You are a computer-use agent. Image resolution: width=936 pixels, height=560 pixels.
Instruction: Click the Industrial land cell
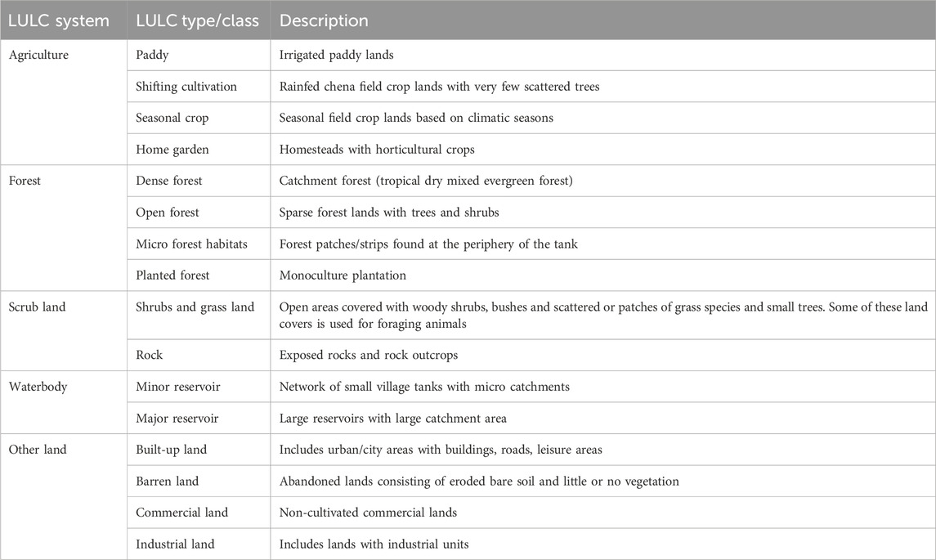coord(199,544)
